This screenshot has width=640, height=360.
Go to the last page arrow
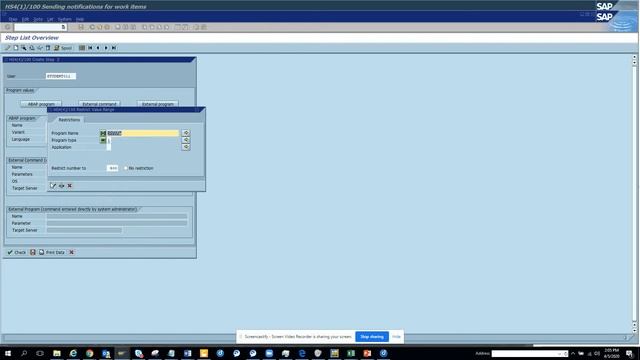tap(114, 48)
